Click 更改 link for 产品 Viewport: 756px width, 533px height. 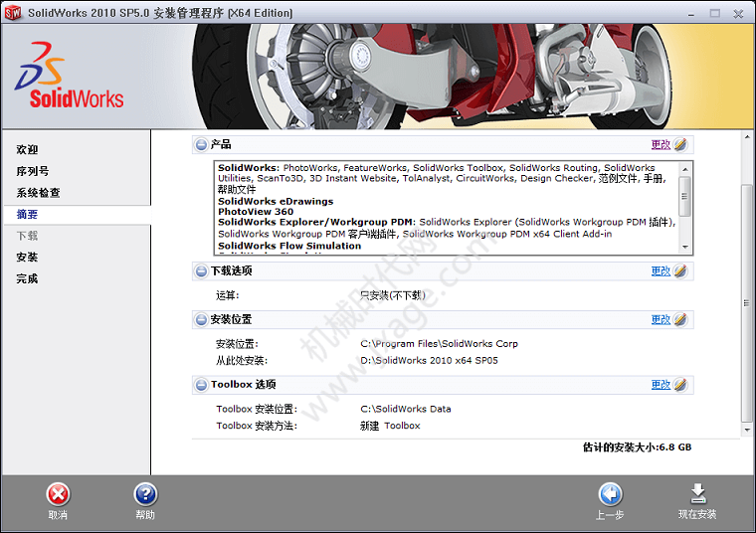point(661,144)
